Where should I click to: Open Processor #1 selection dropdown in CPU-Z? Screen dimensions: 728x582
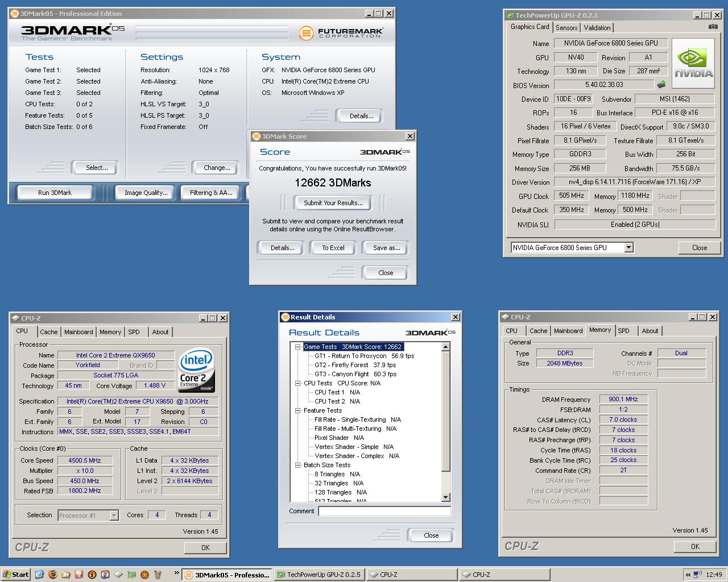coord(114,516)
